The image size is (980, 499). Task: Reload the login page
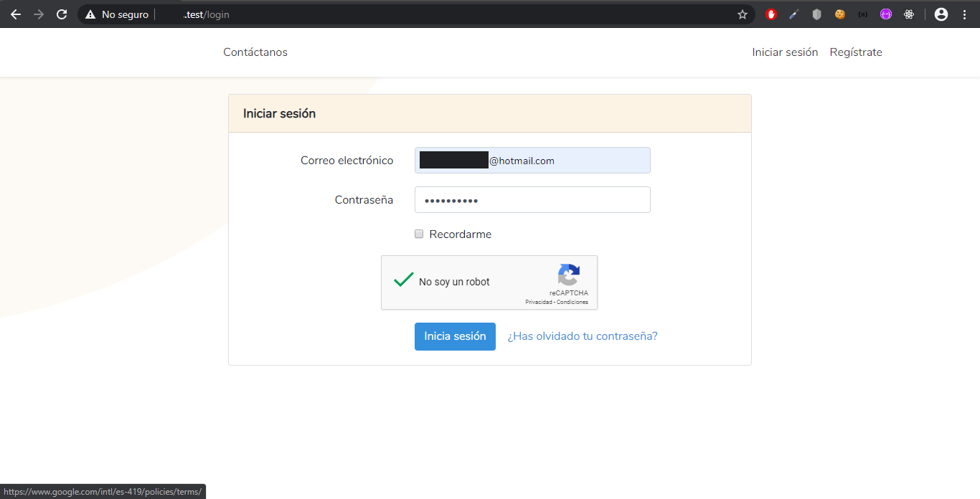tap(62, 14)
